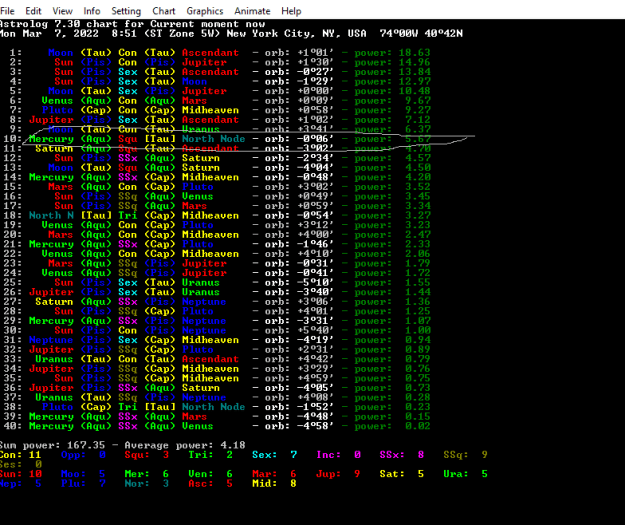The width and height of the screenshot is (625, 525).
Task: Click row 33 Uranus Con Ascendant
Action: [x=217, y=359]
